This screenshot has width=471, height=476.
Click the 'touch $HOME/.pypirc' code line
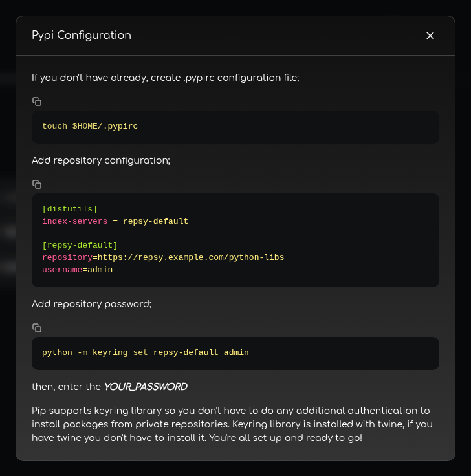(90, 126)
